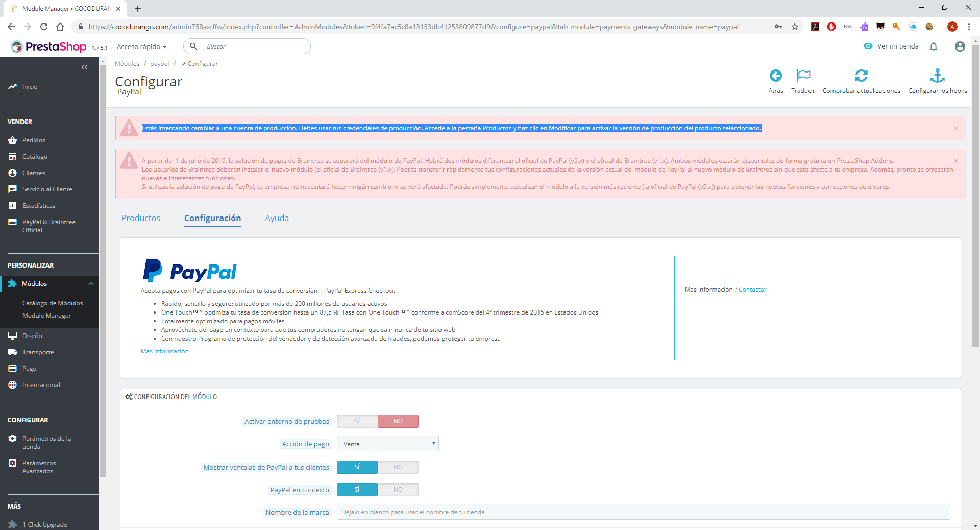980x530 pixels.
Task: Open the employee profile avatar icon
Action: [x=960, y=46]
